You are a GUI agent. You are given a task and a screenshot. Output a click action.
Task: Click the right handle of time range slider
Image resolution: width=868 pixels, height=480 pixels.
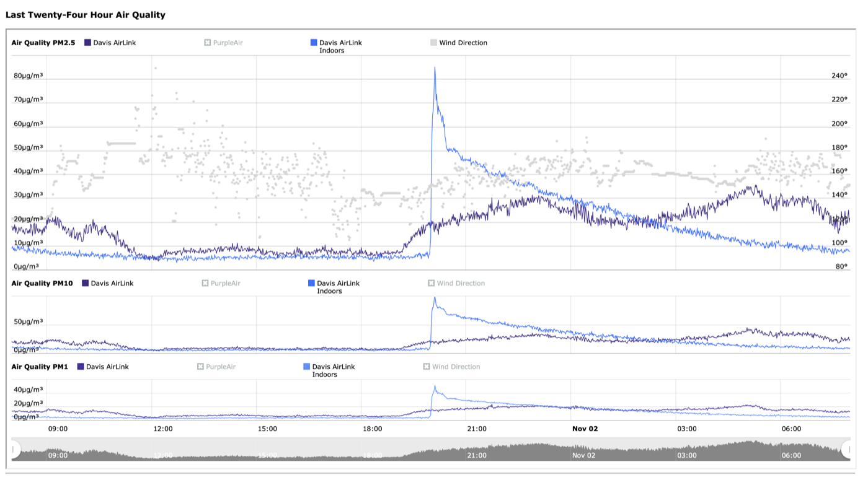coord(847,450)
